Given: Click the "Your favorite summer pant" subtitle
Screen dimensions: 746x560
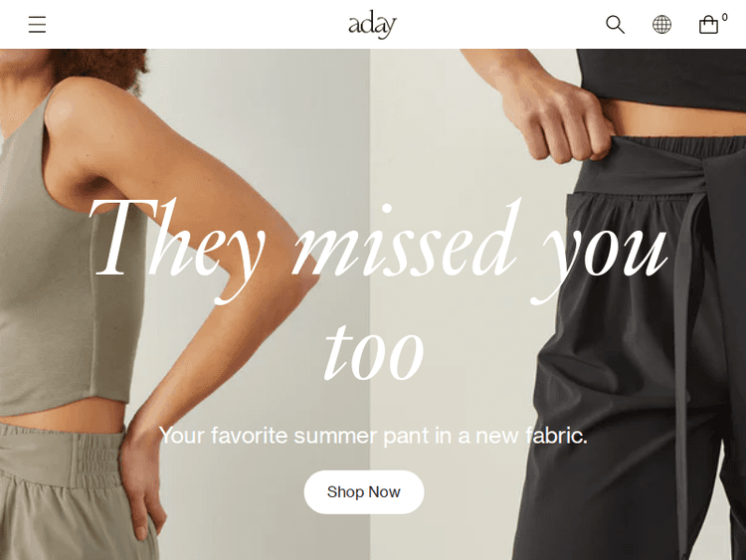Looking at the screenshot, I should coord(373,436).
